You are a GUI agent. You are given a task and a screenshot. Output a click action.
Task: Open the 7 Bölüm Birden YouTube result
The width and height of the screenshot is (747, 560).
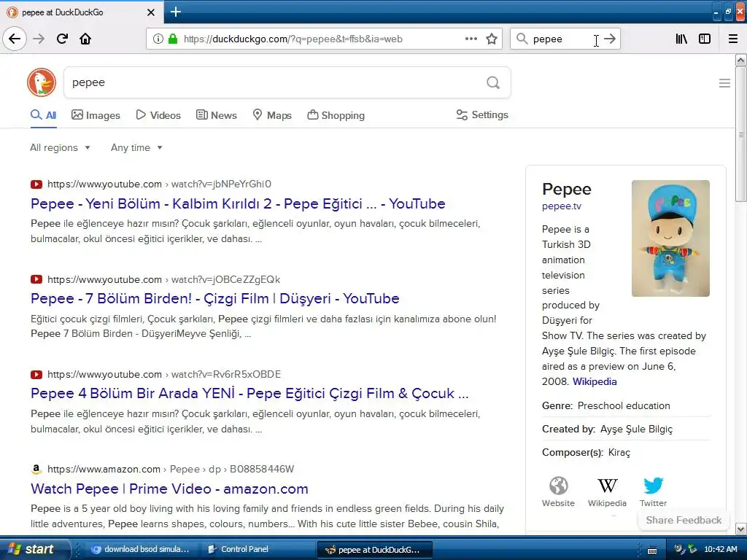coord(215,298)
